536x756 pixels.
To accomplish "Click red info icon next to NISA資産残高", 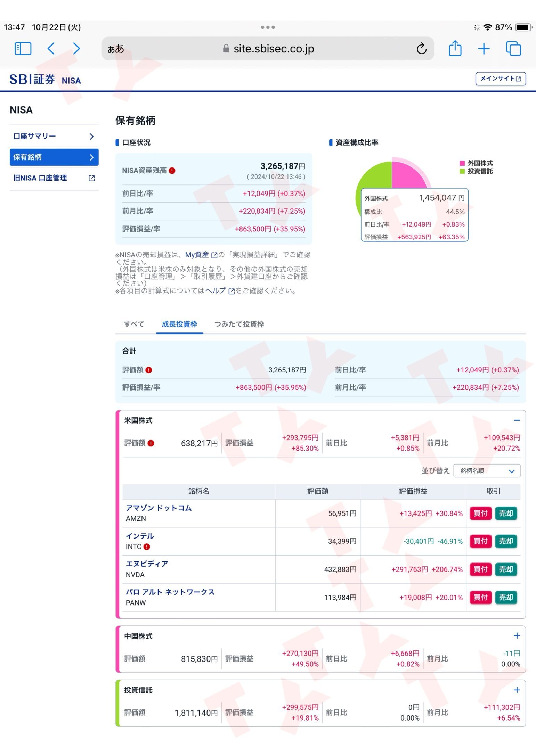I will 172,171.
